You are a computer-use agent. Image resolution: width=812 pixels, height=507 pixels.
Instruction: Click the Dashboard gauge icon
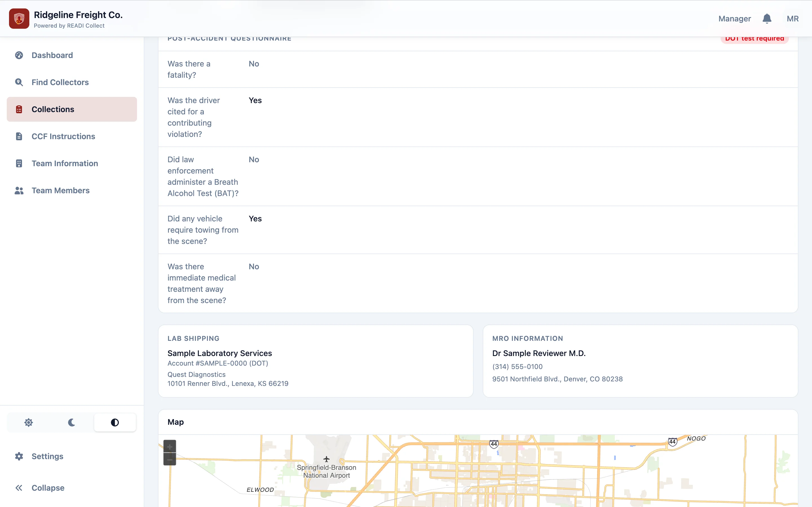19,55
